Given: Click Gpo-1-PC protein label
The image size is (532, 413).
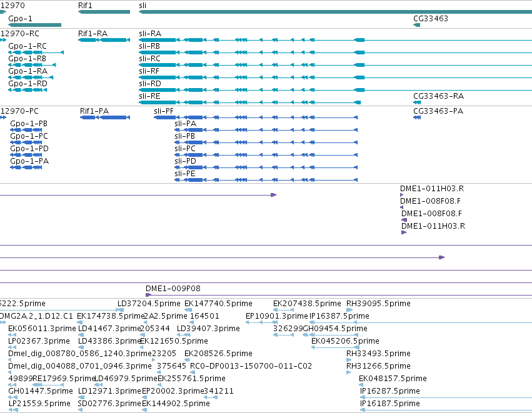Looking at the screenshot, I should point(29,136).
